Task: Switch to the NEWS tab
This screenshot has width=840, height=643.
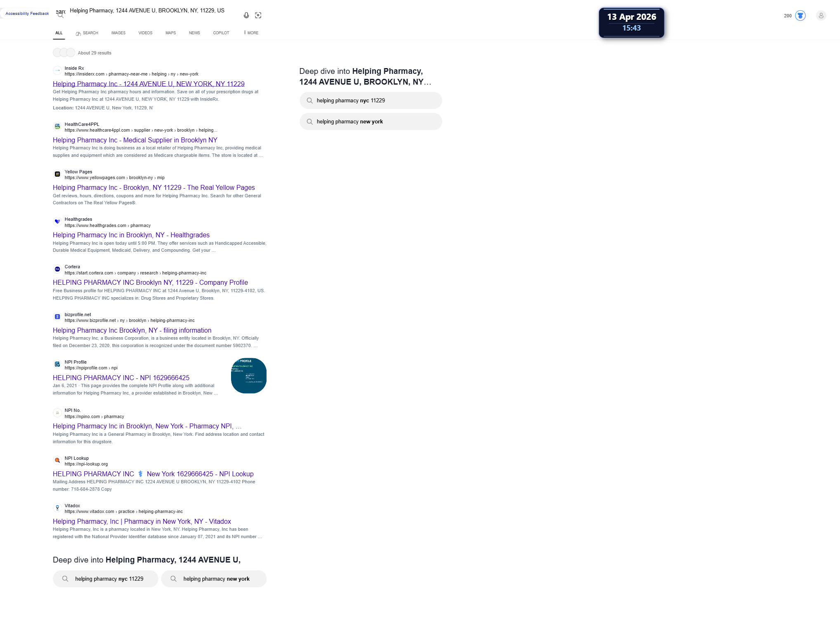Action: tap(194, 33)
